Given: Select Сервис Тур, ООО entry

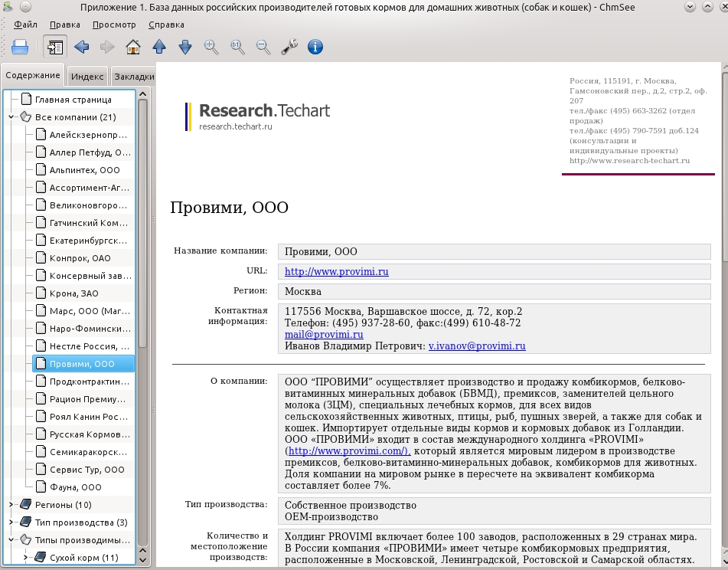Looking at the screenshot, I should (x=87, y=470).
